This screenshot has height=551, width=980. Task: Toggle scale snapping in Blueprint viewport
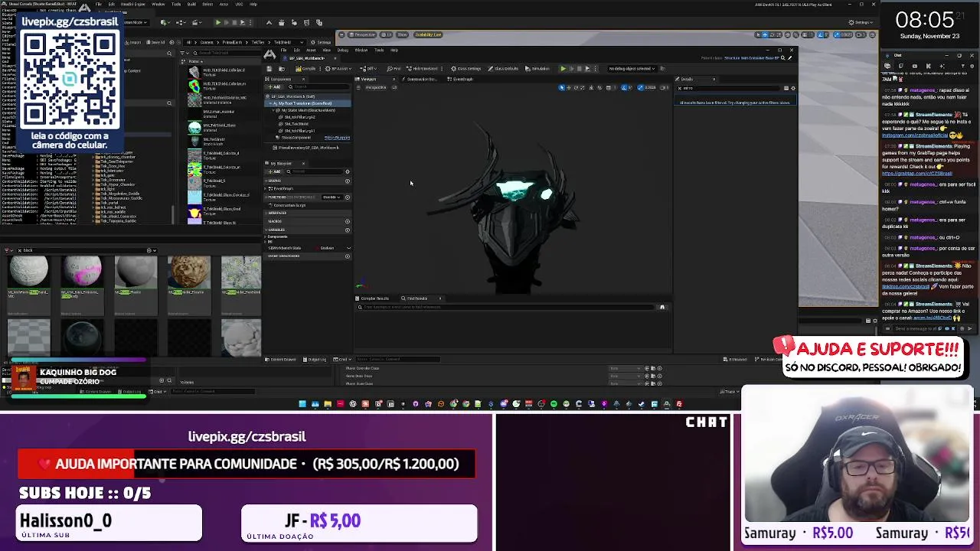640,87
